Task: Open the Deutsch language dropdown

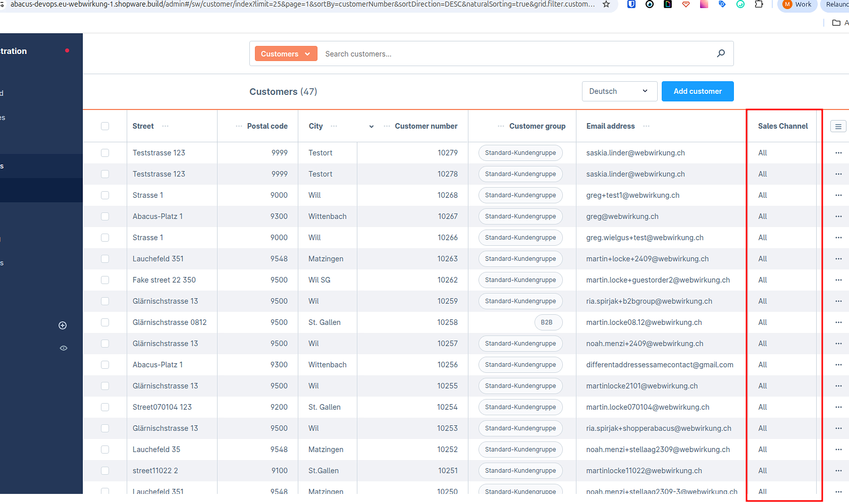Action: tap(619, 91)
